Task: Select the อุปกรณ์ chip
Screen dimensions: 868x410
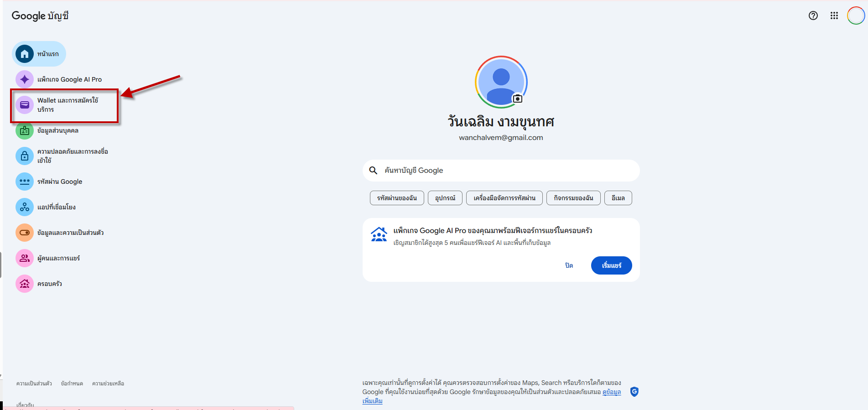Action: pos(445,198)
